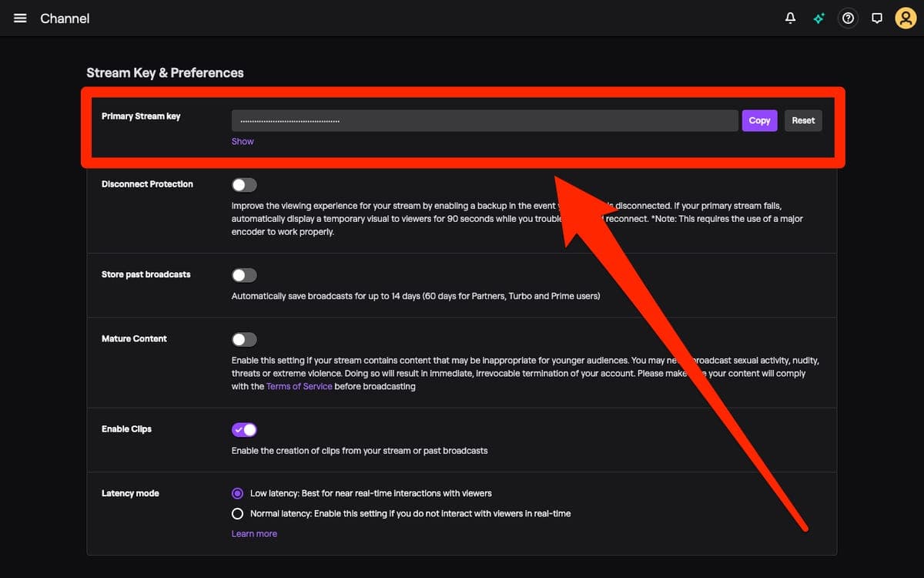Enable Disconnect Protection
This screenshot has width=924, height=578.
tap(244, 184)
